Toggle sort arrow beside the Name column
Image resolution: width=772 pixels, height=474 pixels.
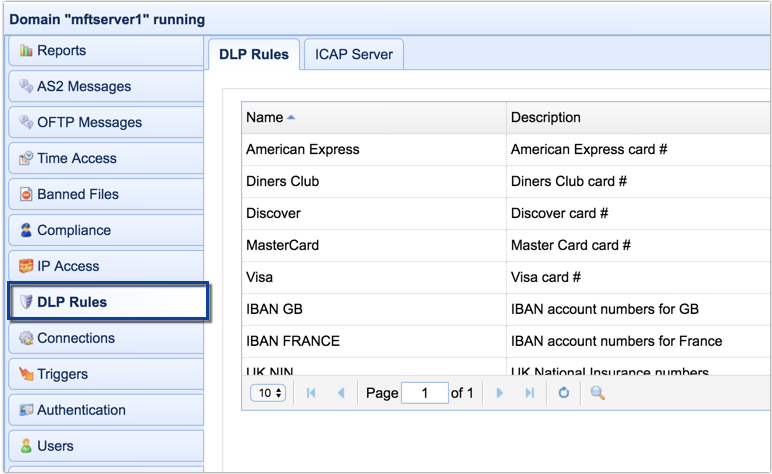click(291, 117)
